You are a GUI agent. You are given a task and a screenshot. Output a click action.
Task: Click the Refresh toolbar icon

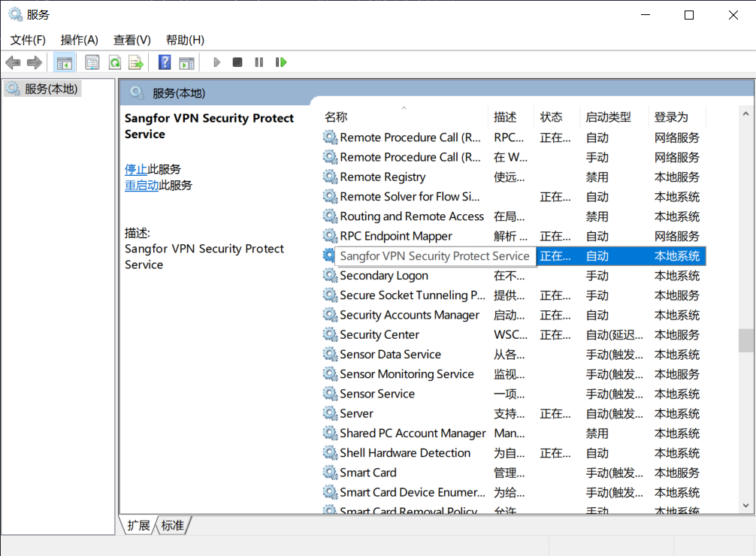tap(114, 62)
